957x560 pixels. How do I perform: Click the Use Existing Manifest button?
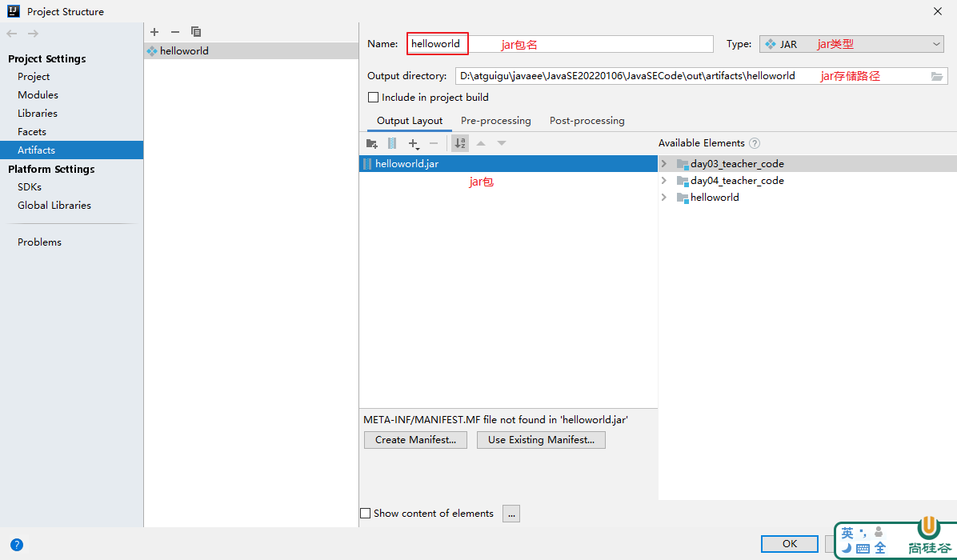(x=541, y=440)
